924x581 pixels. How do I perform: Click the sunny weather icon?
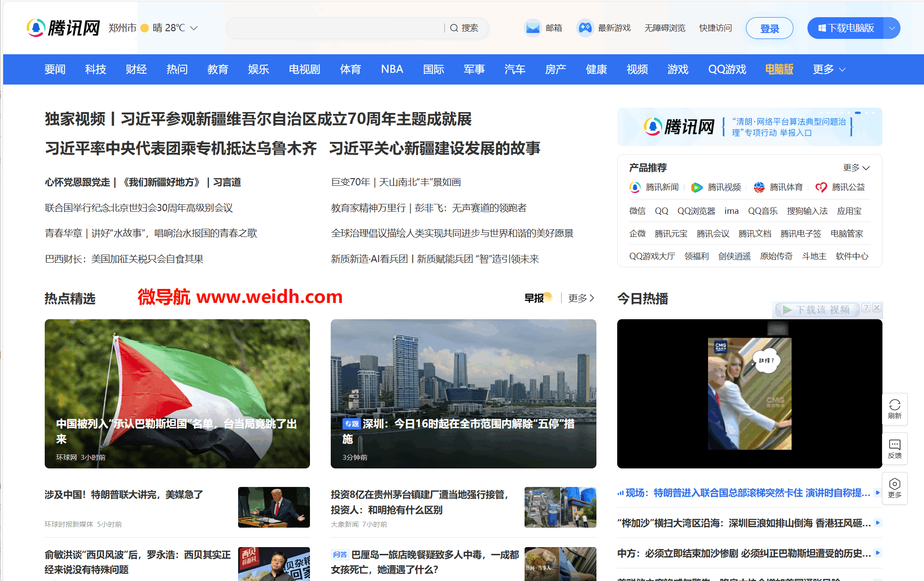click(145, 28)
